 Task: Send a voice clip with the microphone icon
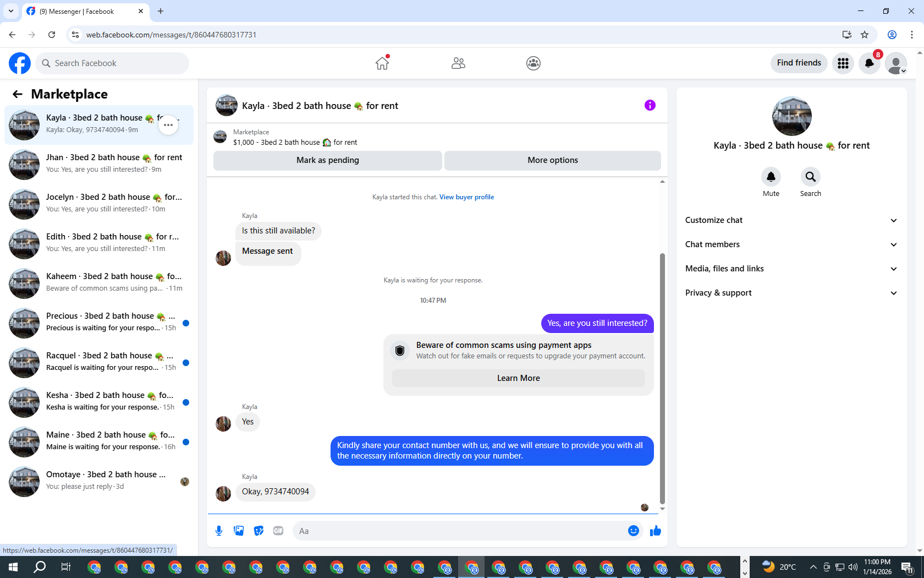coord(219,531)
